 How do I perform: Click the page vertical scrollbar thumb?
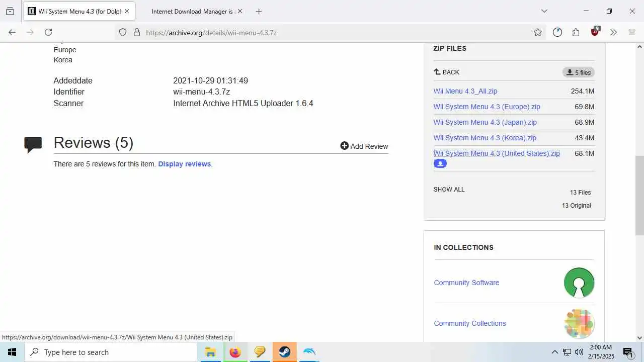click(x=639, y=196)
